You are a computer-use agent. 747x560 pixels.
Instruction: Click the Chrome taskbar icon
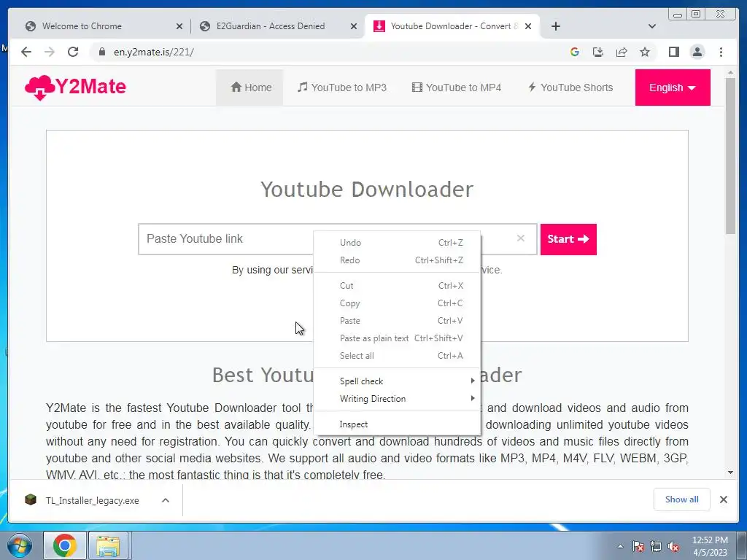coord(65,545)
